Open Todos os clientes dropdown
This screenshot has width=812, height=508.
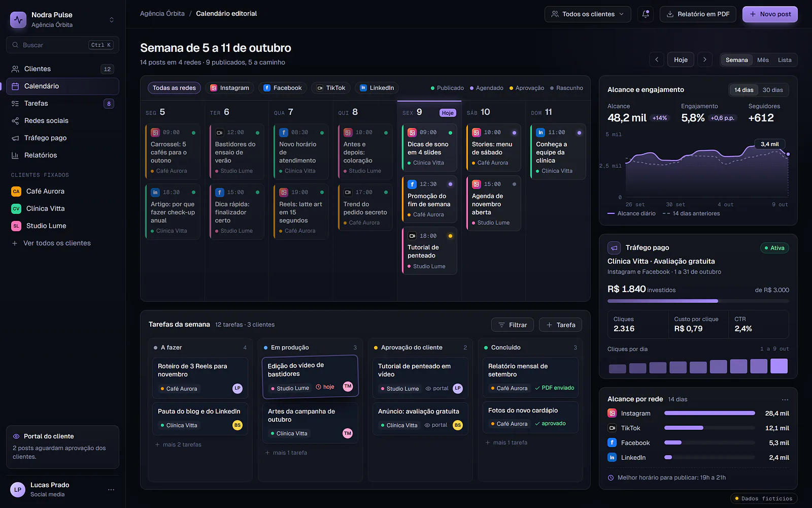point(588,14)
